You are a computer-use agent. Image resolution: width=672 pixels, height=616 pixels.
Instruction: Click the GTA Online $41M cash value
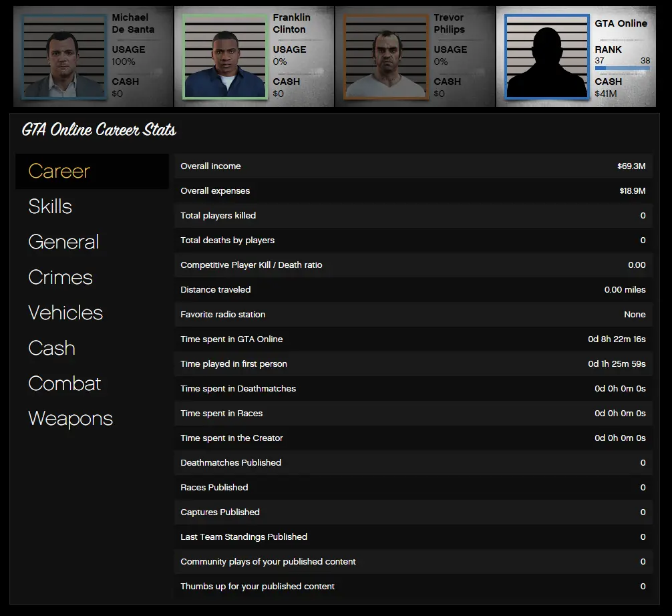(606, 94)
